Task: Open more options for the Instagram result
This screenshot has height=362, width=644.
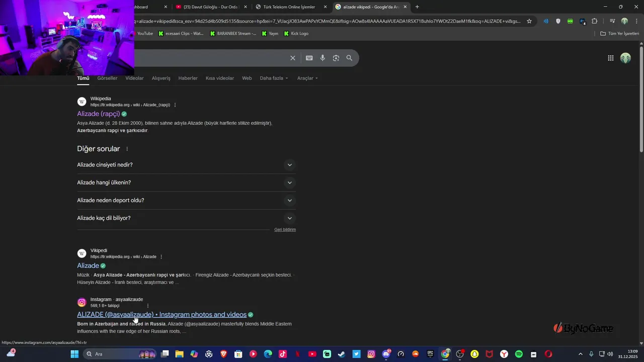Action: [148, 306]
